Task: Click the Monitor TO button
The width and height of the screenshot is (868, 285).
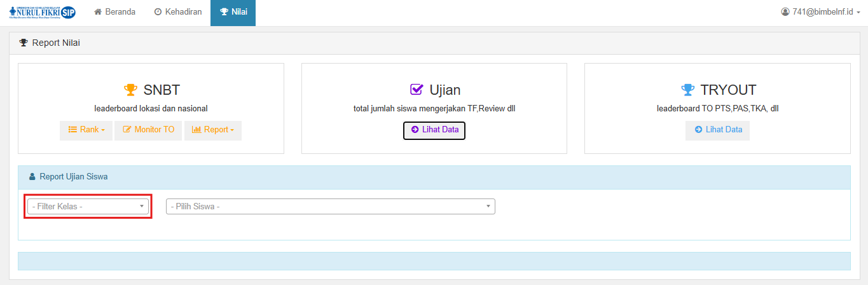Action: pos(148,130)
